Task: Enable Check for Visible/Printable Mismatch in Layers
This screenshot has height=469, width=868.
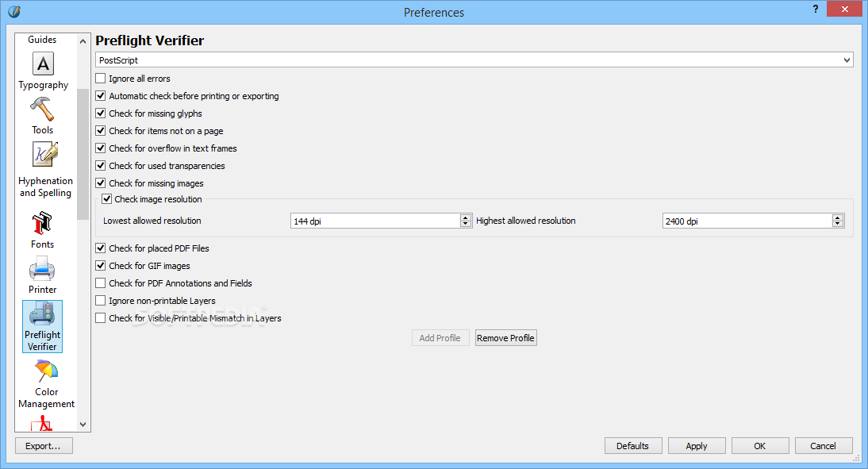Action: point(100,318)
